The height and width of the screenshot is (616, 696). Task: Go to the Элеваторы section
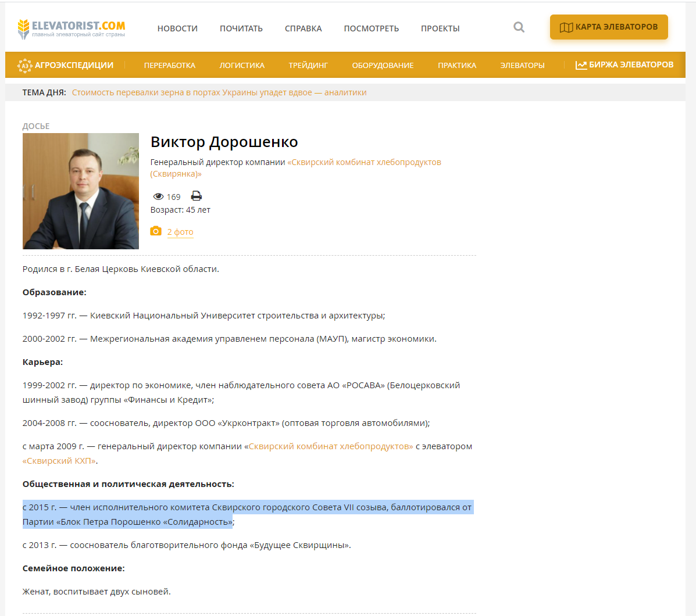click(x=522, y=66)
